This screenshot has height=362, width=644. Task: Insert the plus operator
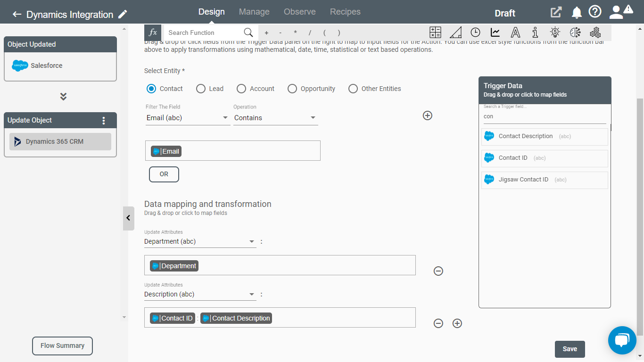pyautogui.click(x=266, y=33)
